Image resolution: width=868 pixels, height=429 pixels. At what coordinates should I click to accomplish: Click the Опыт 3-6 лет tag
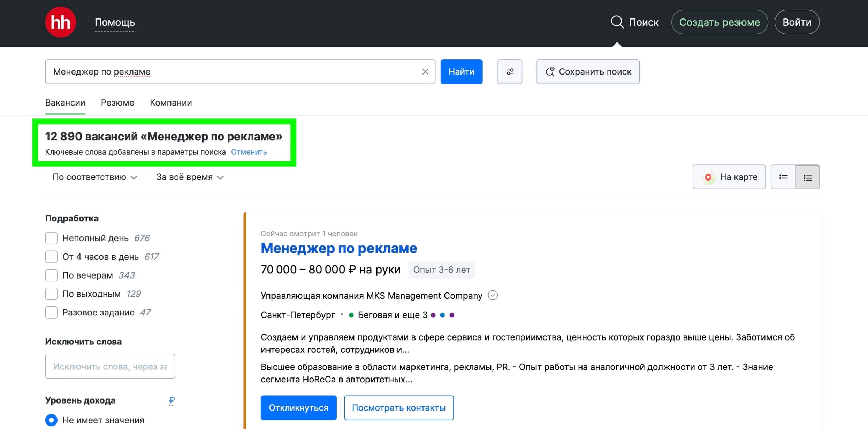442,270
